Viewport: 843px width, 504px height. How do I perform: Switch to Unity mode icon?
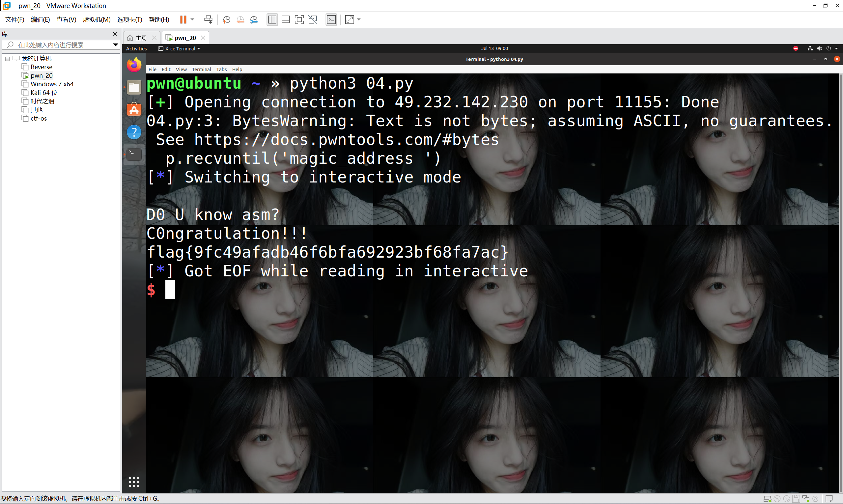tap(313, 20)
